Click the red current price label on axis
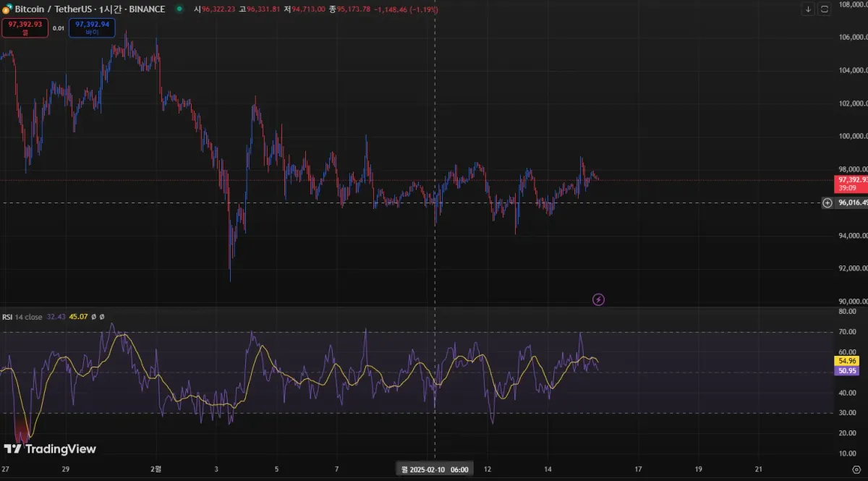 click(851, 183)
